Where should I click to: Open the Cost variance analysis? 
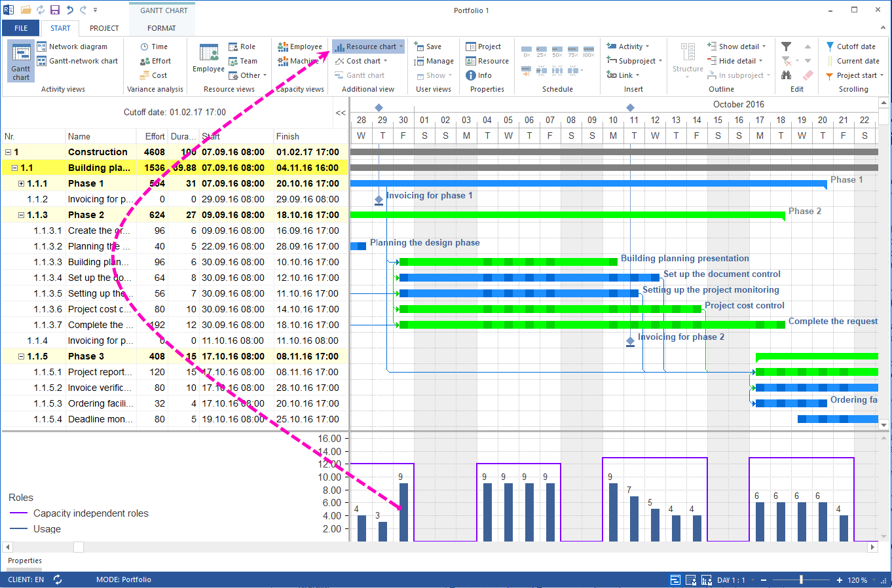tap(153, 75)
